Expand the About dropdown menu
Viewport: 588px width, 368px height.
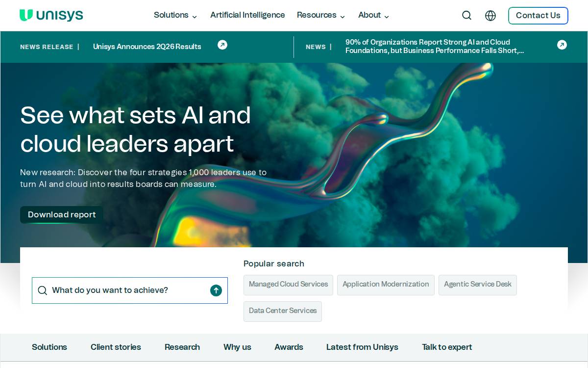pyautogui.click(x=373, y=15)
